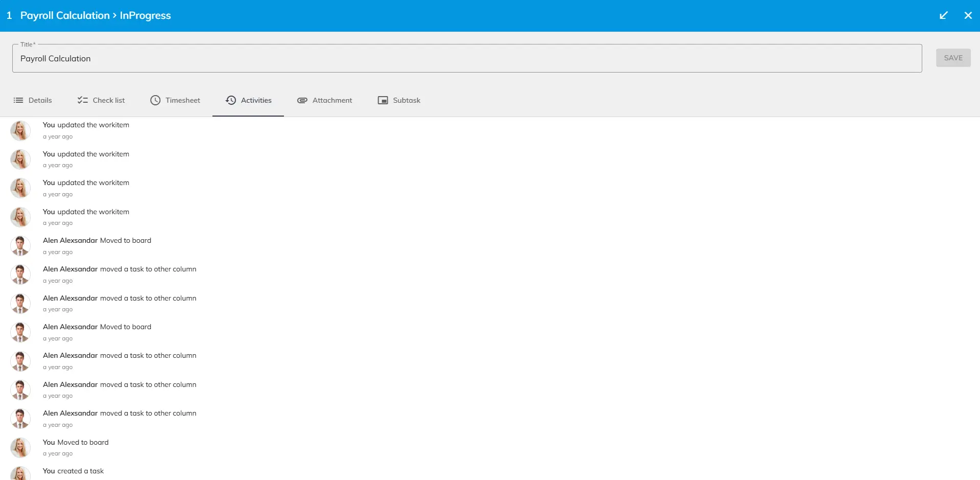Go to the Subtask tab label
The width and height of the screenshot is (980, 480).
coord(407,100)
